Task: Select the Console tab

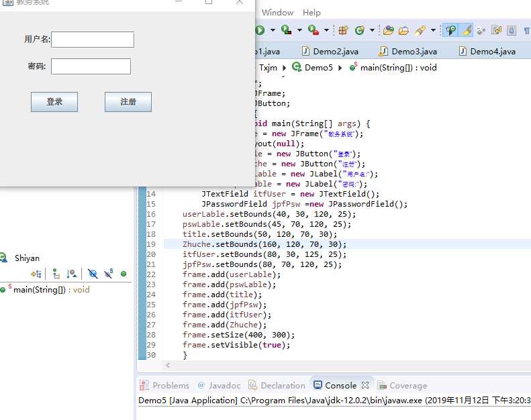Action: click(x=335, y=386)
